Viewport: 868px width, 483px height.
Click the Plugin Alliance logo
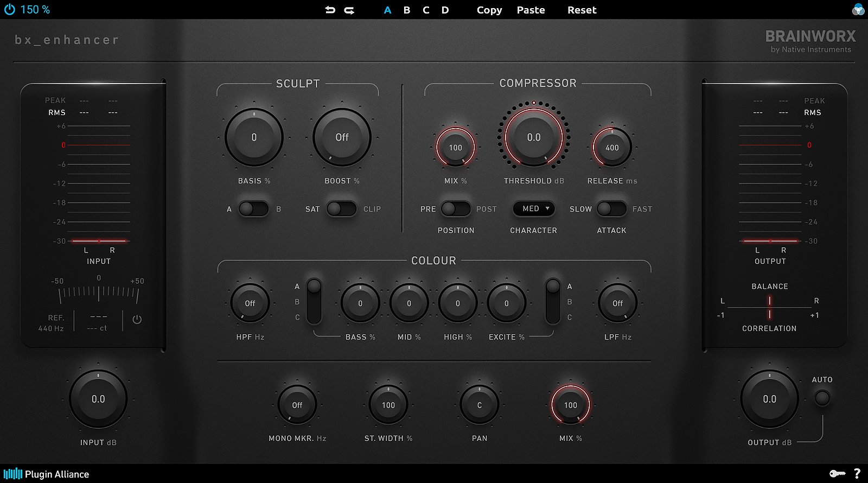click(x=47, y=474)
